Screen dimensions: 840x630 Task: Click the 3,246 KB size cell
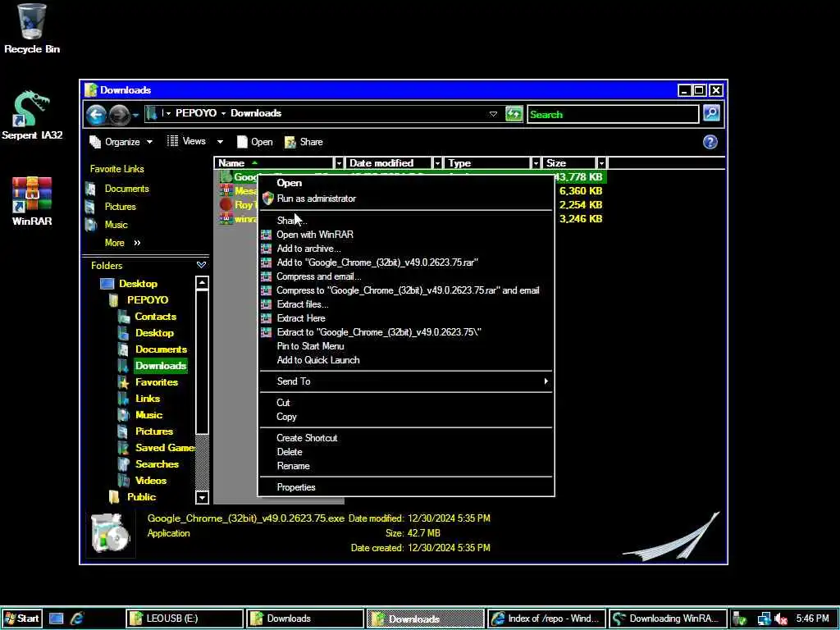click(581, 219)
